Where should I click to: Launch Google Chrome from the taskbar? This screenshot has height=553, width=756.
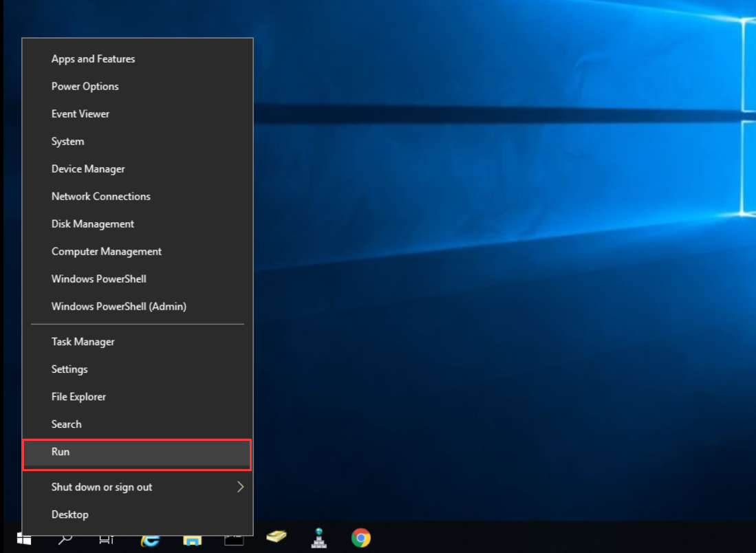pos(360,538)
